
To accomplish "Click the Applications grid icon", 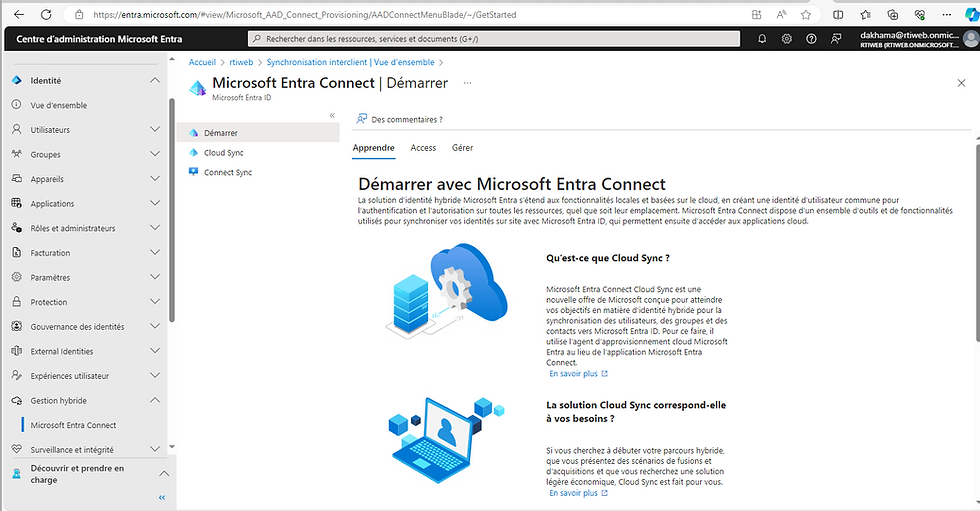I will pos(17,203).
